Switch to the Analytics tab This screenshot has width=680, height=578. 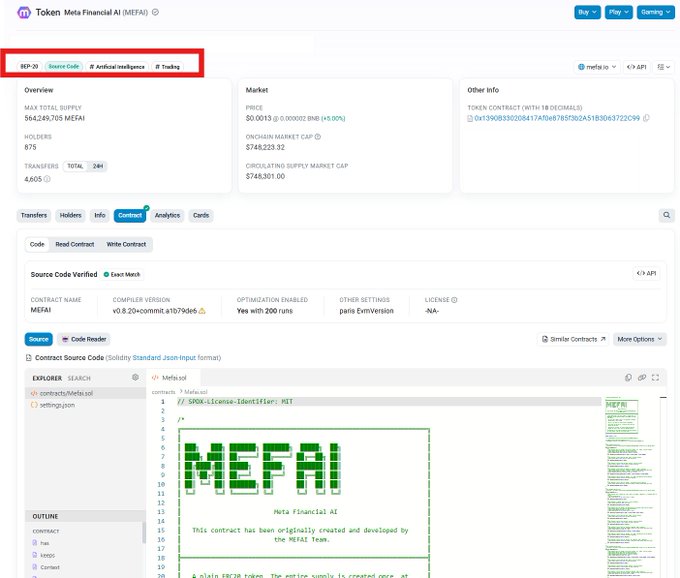click(167, 216)
